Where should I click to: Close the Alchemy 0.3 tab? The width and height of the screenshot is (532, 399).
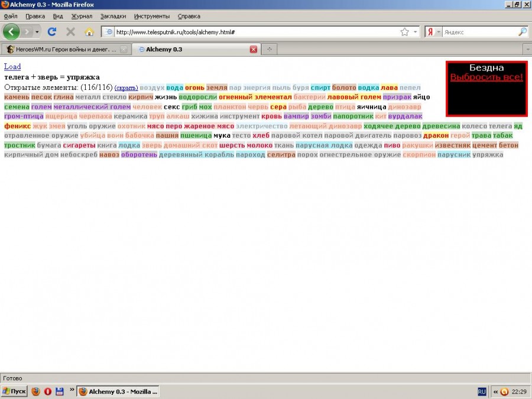(254, 50)
